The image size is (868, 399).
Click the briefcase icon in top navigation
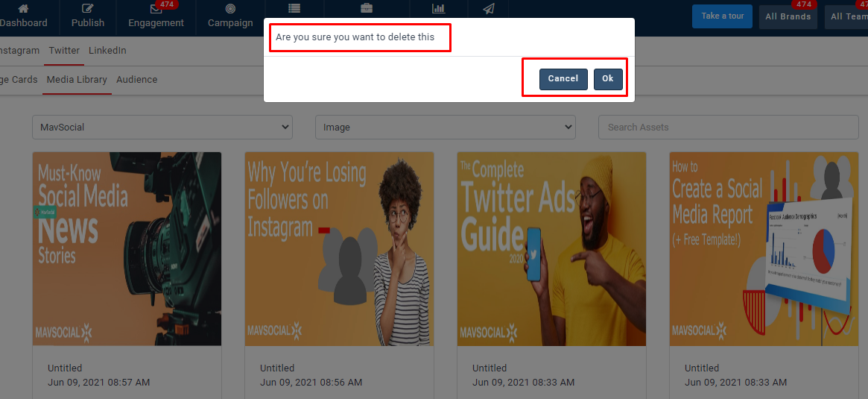(x=367, y=9)
